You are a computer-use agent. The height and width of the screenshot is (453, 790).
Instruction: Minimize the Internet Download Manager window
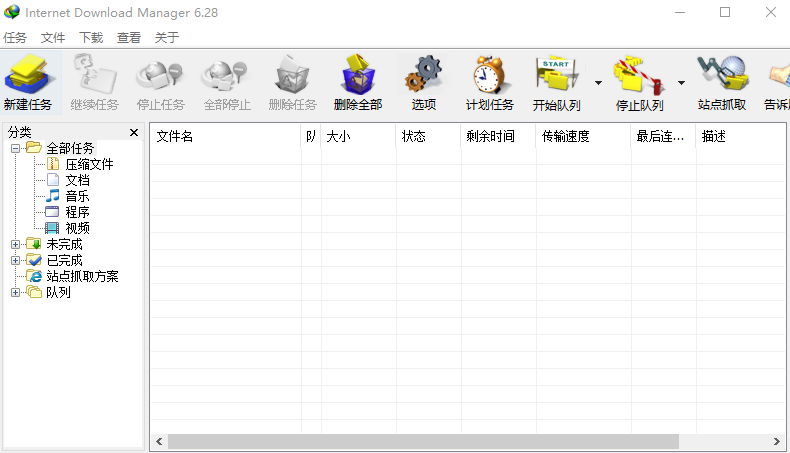point(680,12)
